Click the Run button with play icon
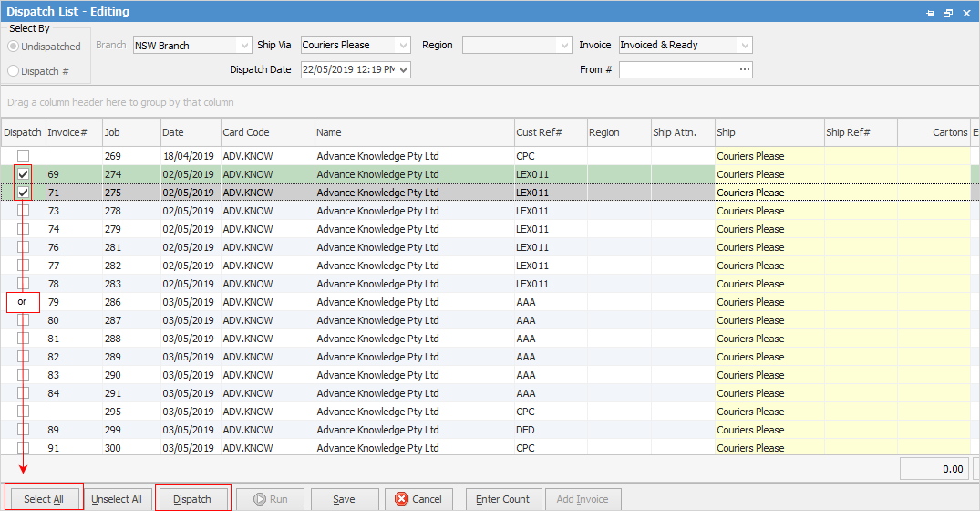The image size is (980, 511). click(270, 499)
